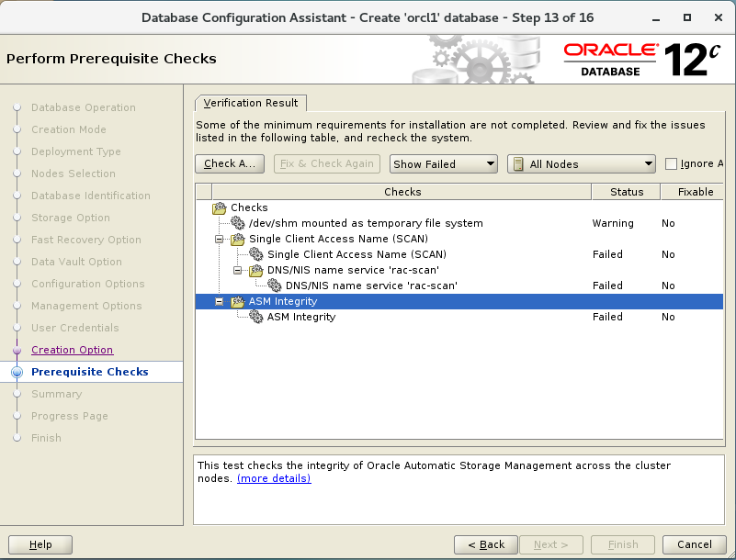
Task: Toggle the Ignore All checkbox
Action: (672, 163)
